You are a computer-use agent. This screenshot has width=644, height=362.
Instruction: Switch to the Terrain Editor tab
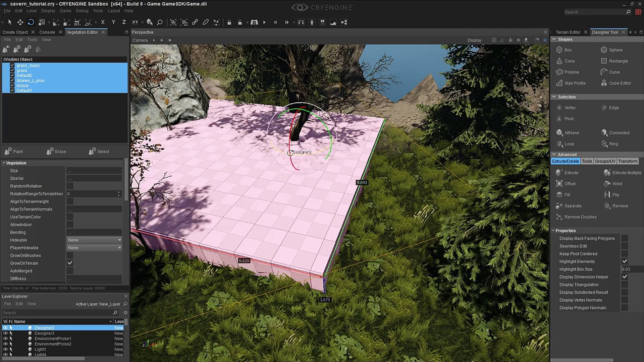(568, 32)
